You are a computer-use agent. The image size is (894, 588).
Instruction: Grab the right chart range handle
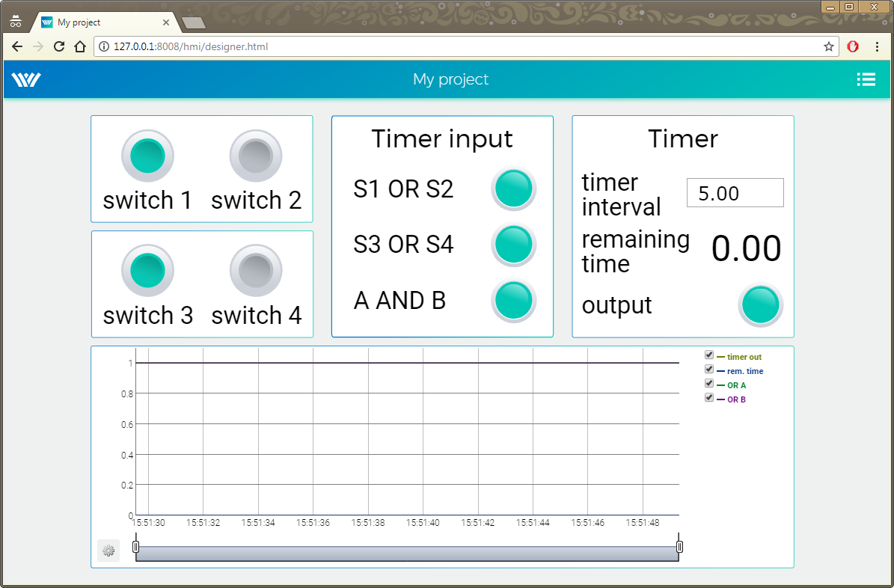[679, 547]
